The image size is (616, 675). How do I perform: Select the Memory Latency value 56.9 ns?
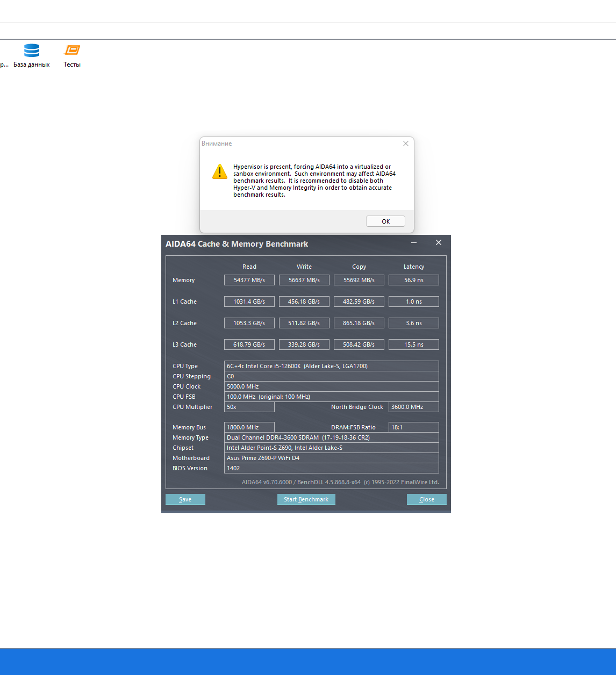(x=414, y=280)
